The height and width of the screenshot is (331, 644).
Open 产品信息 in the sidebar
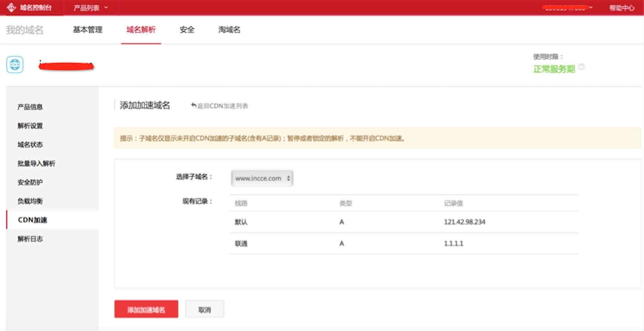pyautogui.click(x=30, y=107)
